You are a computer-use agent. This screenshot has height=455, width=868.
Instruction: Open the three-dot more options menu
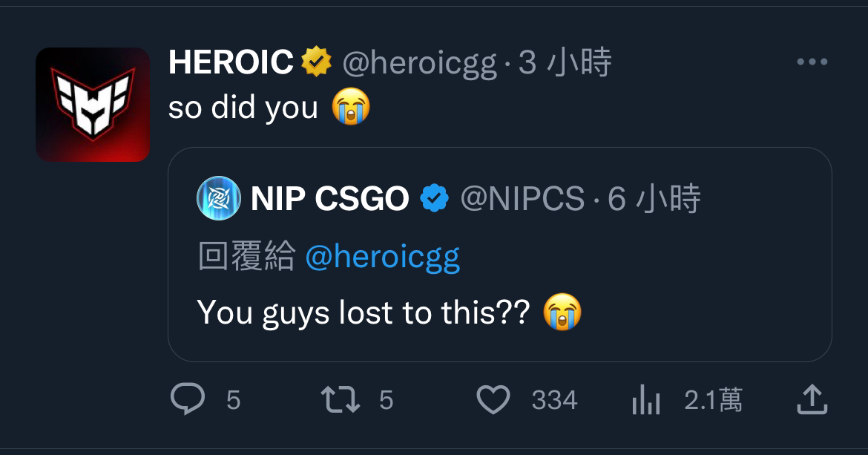812,62
